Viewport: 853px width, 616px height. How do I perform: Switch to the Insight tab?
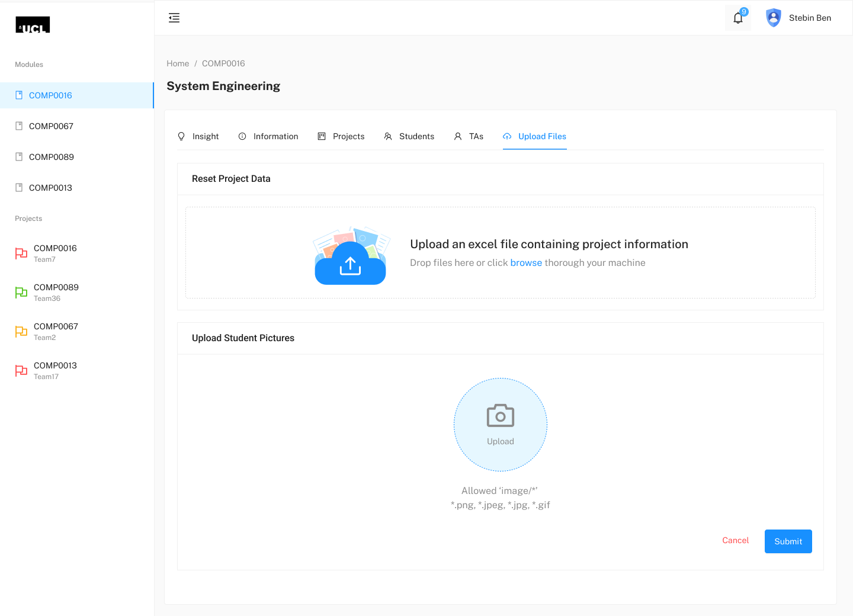198,136
